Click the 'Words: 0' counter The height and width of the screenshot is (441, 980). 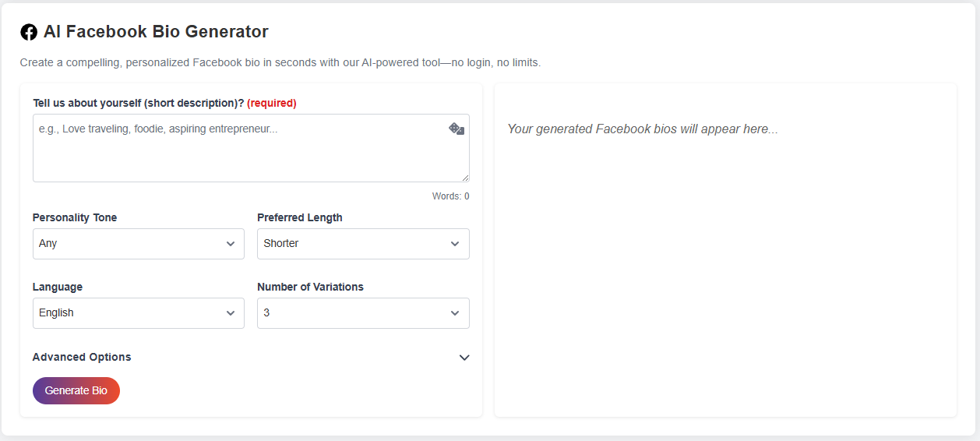tap(450, 196)
